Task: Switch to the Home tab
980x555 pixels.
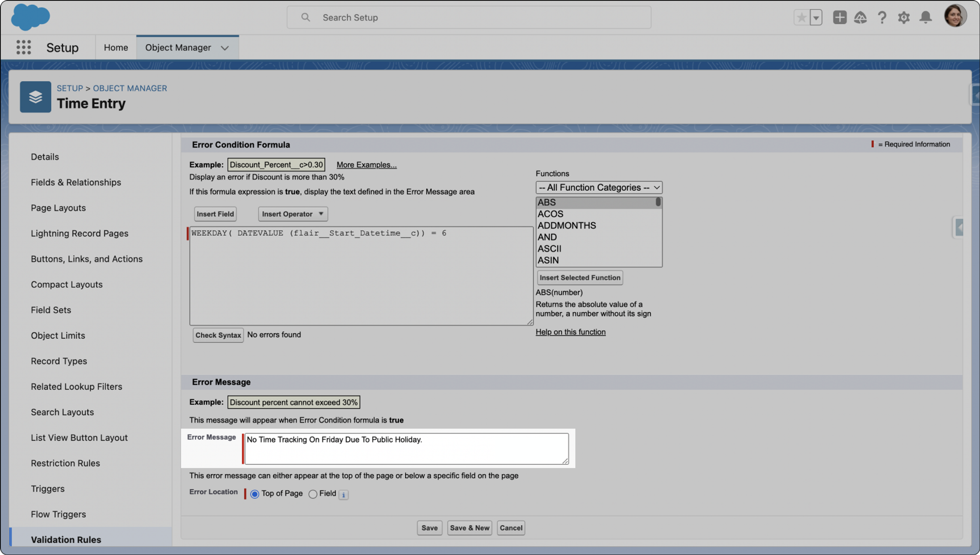Action: point(116,48)
